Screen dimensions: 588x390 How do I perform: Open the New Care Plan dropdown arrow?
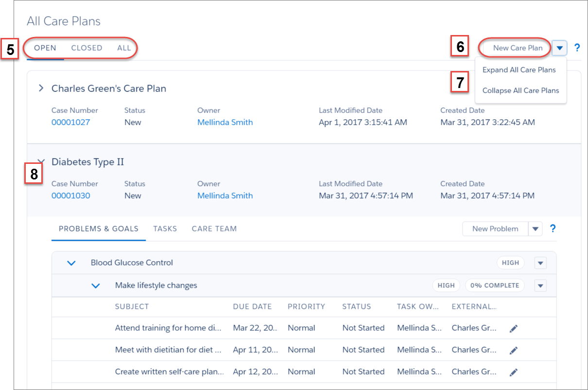tap(559, 48)
